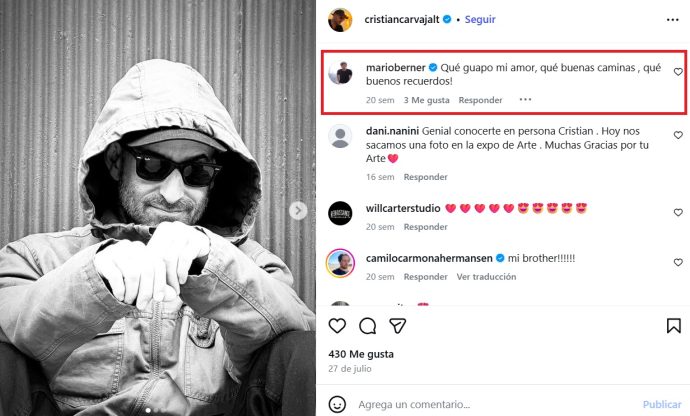Go to the next photo in the carousel

click(297, 209)
